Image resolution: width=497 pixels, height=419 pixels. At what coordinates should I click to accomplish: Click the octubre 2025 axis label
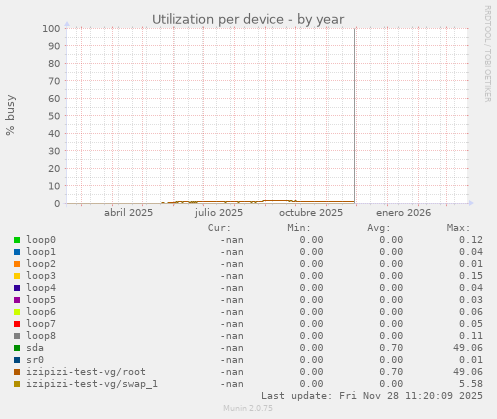point(311,213)
